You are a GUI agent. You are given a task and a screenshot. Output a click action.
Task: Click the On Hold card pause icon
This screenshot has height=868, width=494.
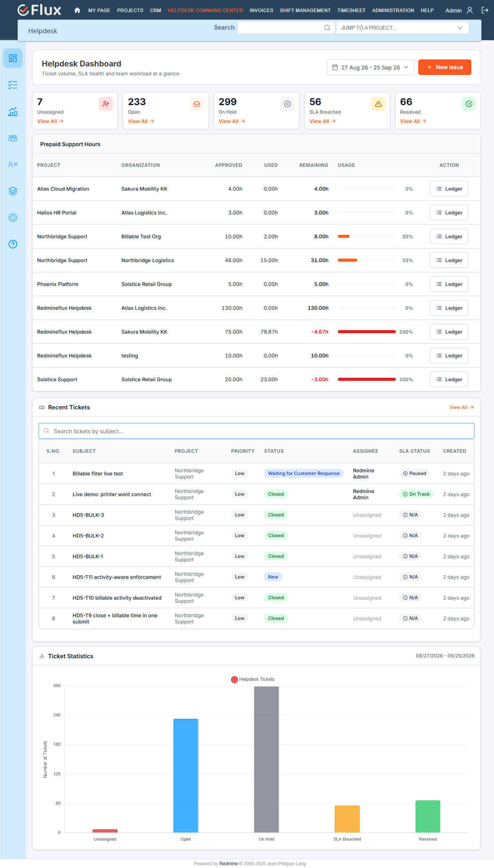(287, 104)
